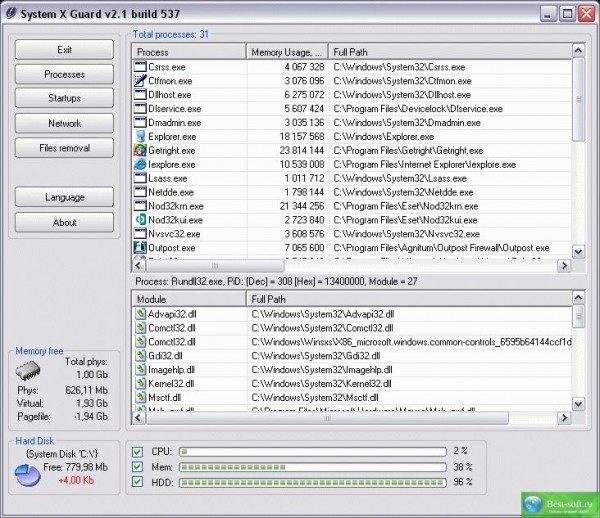
Task: Click the process list horizontal scrollbar thumb
Action: coord(215,266)
